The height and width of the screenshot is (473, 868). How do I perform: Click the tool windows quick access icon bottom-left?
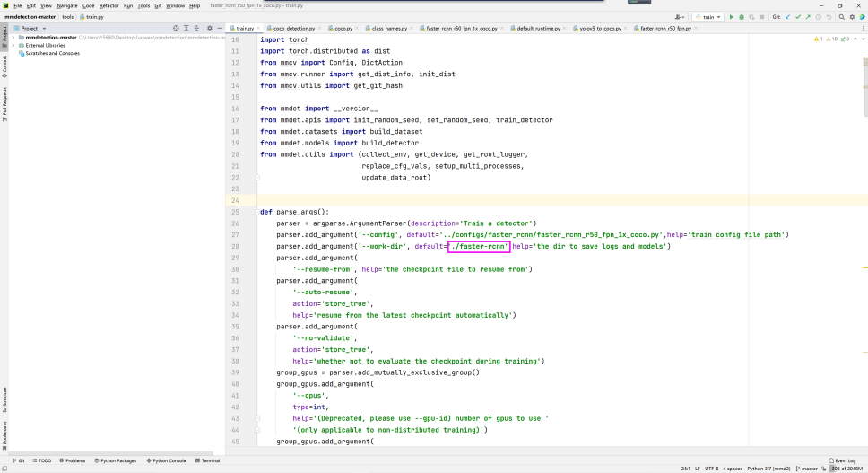tap(4, 469)
